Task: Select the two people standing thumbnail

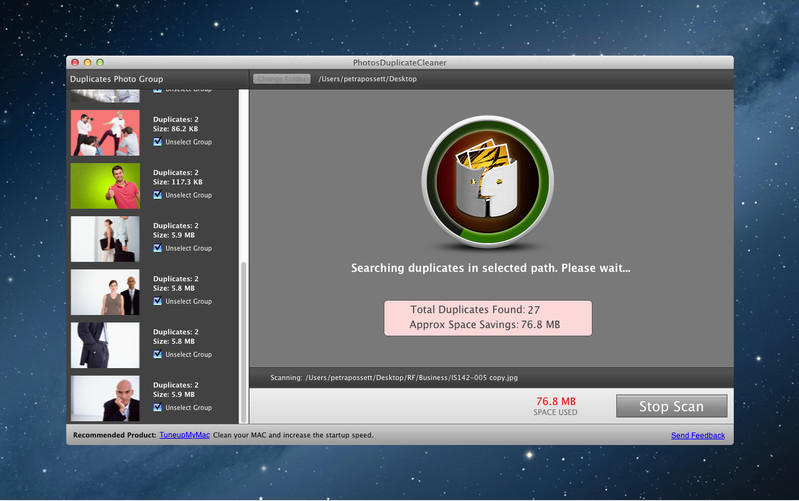Action: click(x=105, y=239)
